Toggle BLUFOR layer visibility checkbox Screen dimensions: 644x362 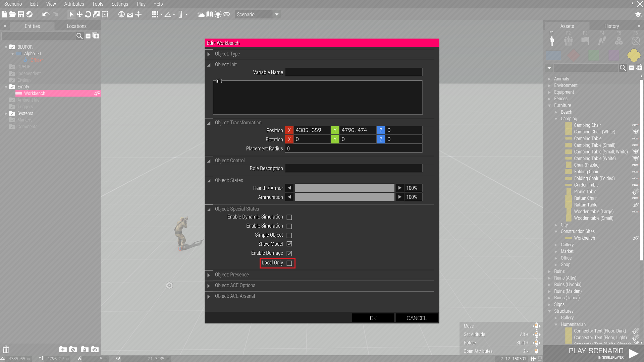(12, 47)
